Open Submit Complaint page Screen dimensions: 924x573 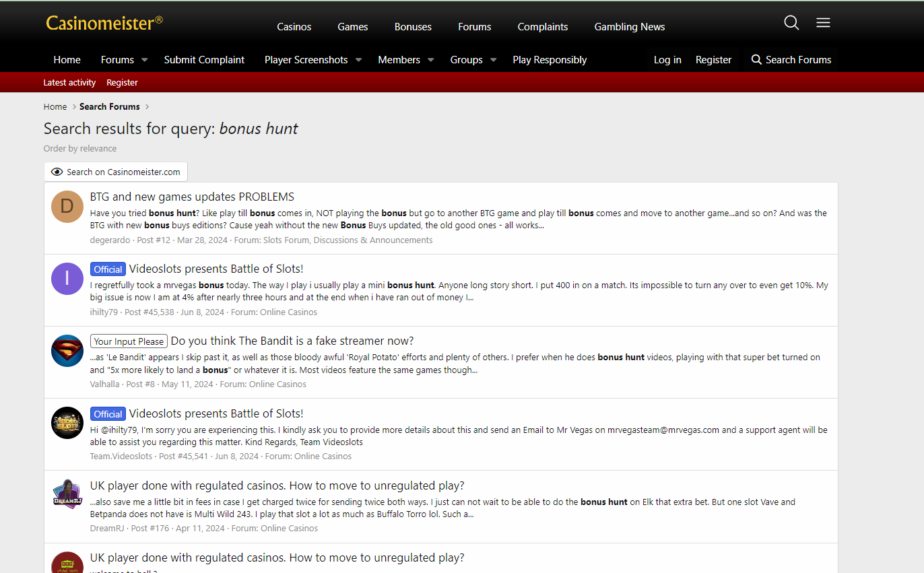[x=204, y=60]
